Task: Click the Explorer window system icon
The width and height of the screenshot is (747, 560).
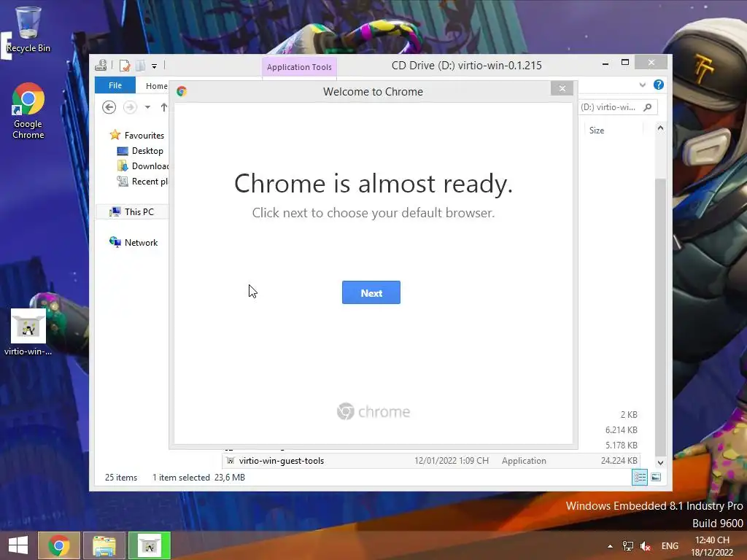Action: coord(101,65)
